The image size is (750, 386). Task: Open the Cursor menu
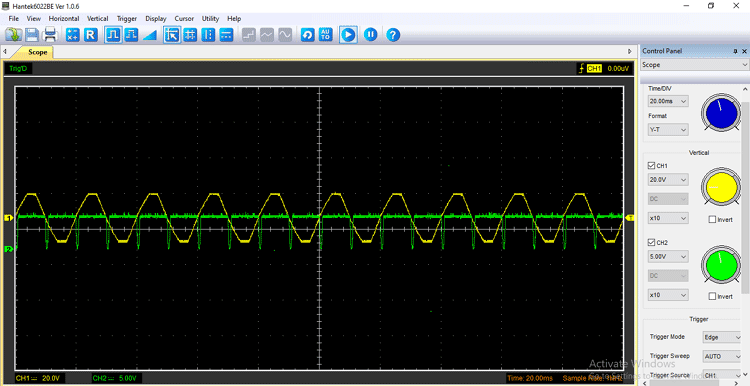click(184, 19)
